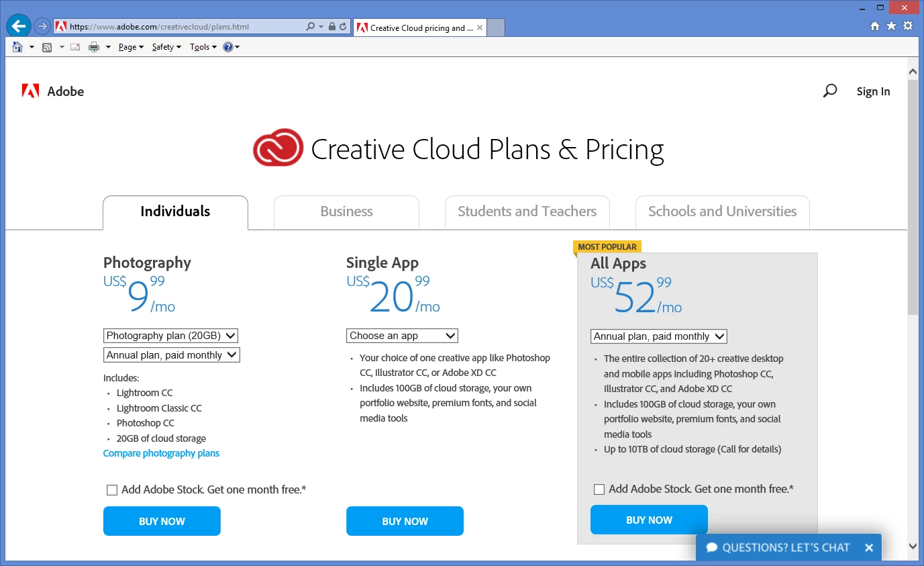Screen dimensions: 924x566
Task: Switch to Schools and Universities tab
Action: click(722, 212)
